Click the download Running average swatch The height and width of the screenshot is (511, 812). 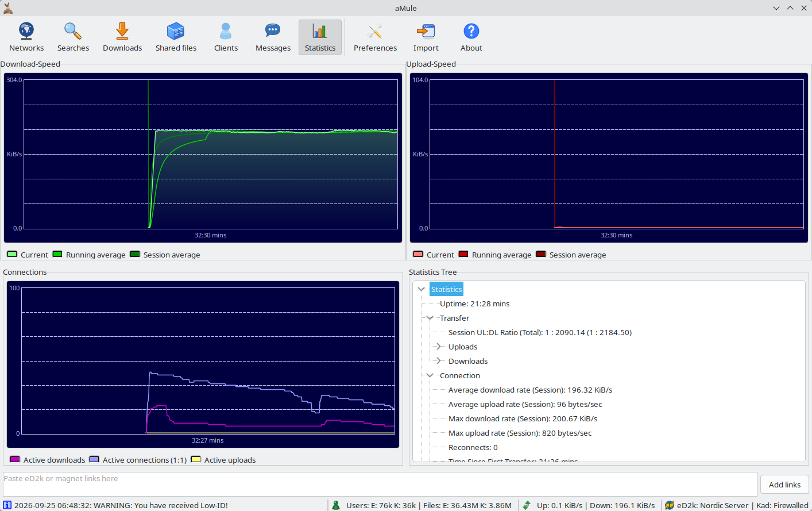coord(57,254)
